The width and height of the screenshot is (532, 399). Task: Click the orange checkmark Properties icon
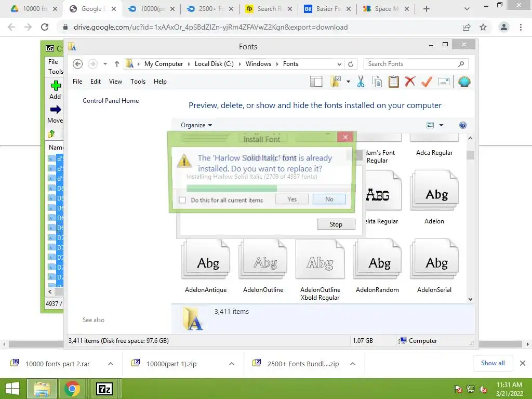[427, 82]
